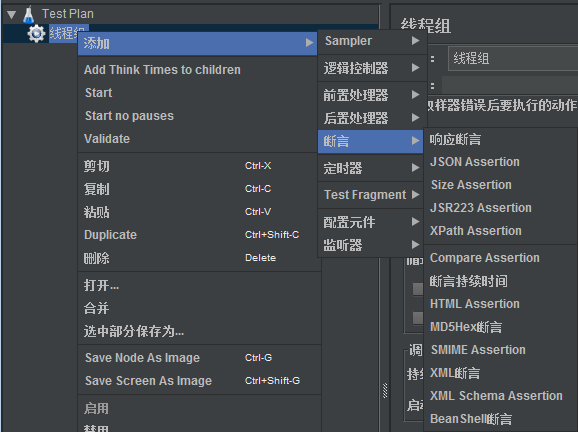This screenshot has height=432, width=578.
Task: Add a JSON Assertion
Action: pyautogui.click(x=501, y=162)
